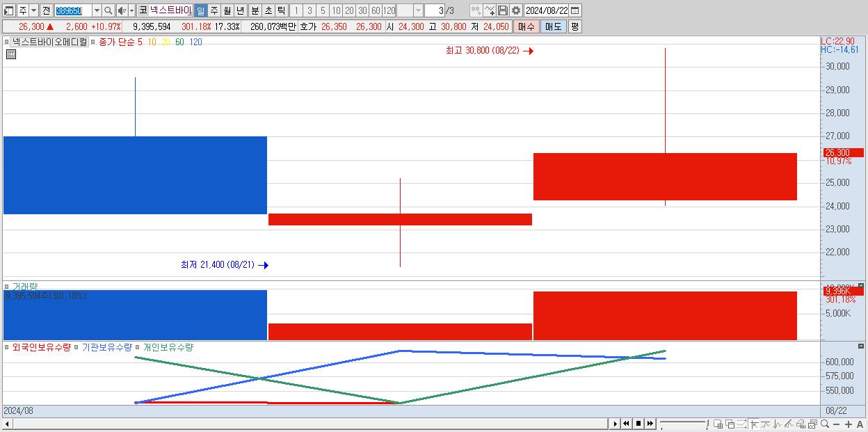Open the calendar picker beside 2024/08/22
This screenshot has width=868, height=432.
(574, 10)
